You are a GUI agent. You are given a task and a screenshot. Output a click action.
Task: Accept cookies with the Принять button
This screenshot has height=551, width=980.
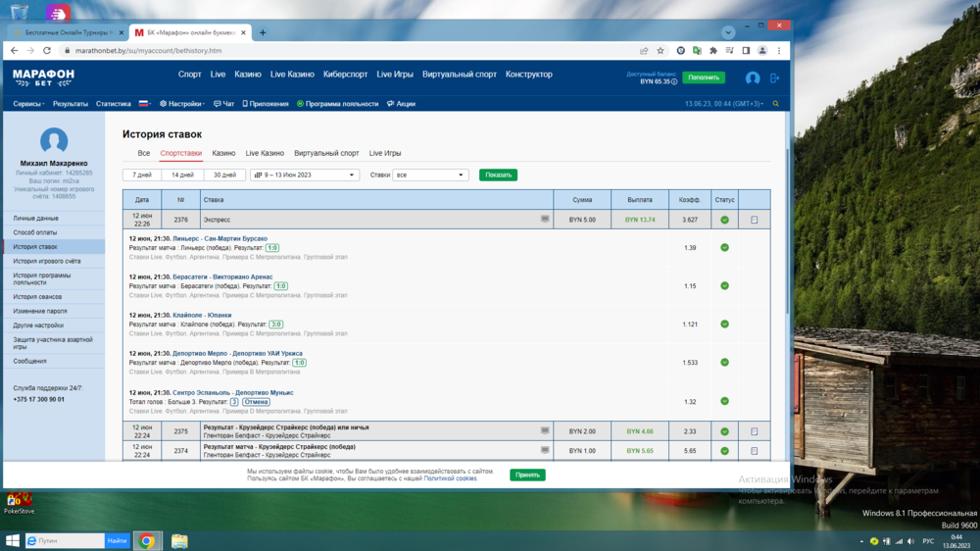(x=527, y=475)
